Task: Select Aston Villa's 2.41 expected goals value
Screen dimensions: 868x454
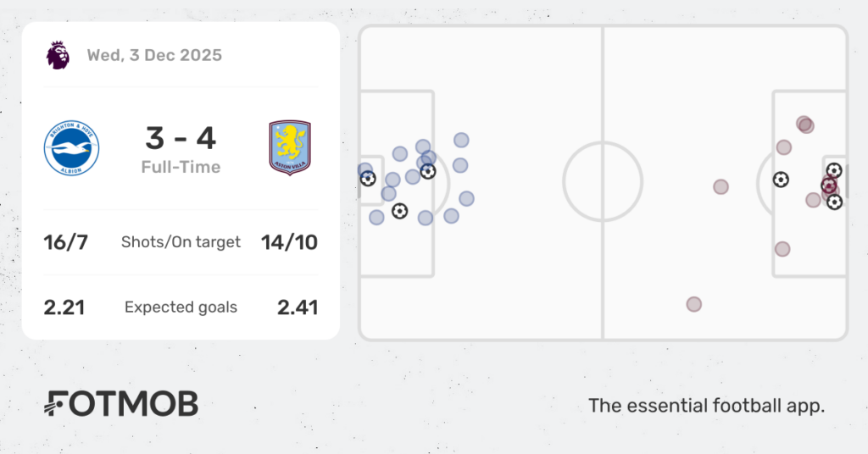Action: point(298,307)
